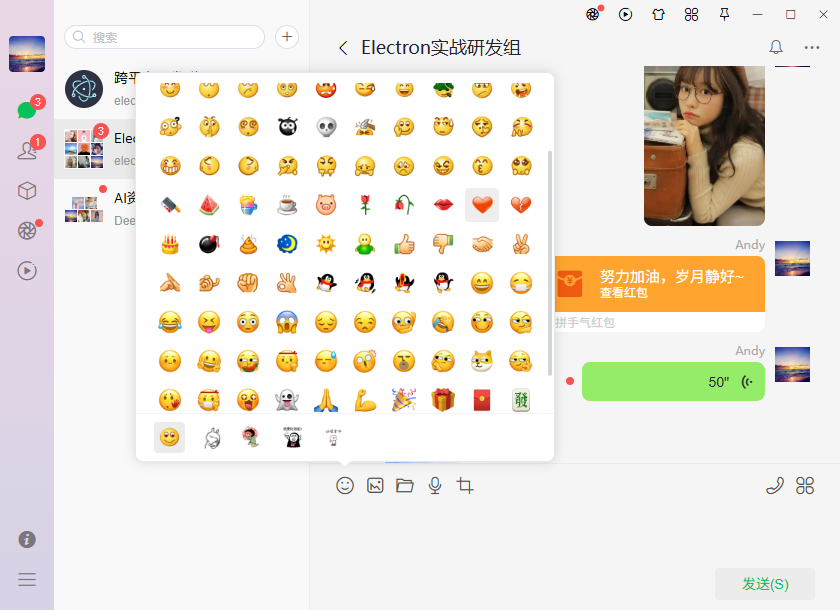Toggle pin window always on top
Image resolution: width=840 pixels, height=610 pixels.
click(725, 16)
